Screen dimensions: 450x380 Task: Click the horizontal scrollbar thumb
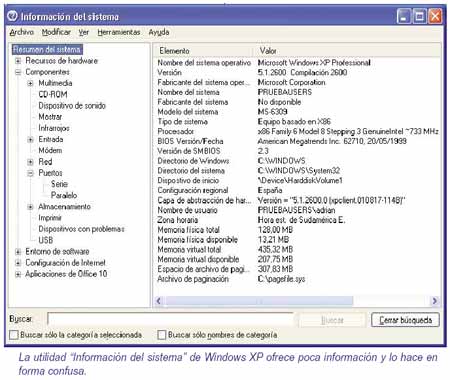pyautogui.click(x=258, y=301)
